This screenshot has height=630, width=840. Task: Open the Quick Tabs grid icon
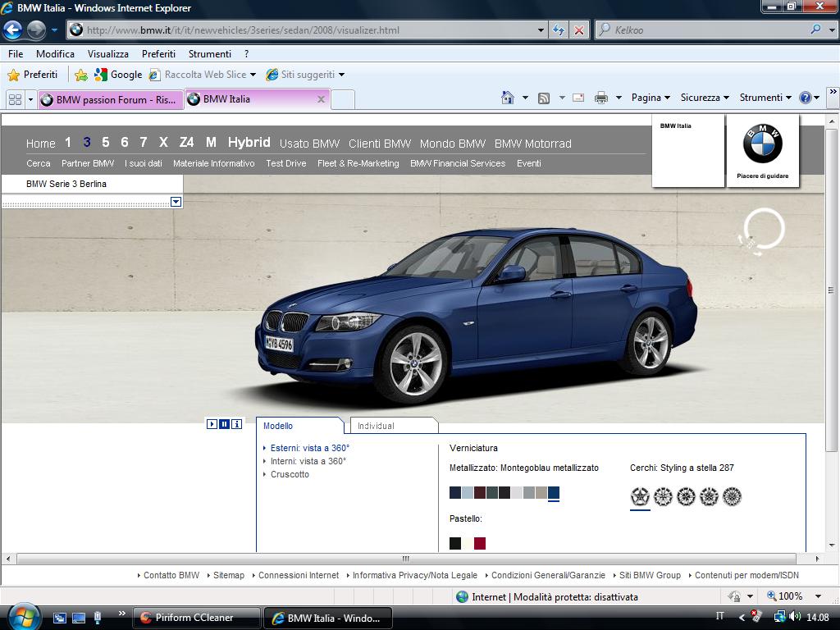[15, 99]
